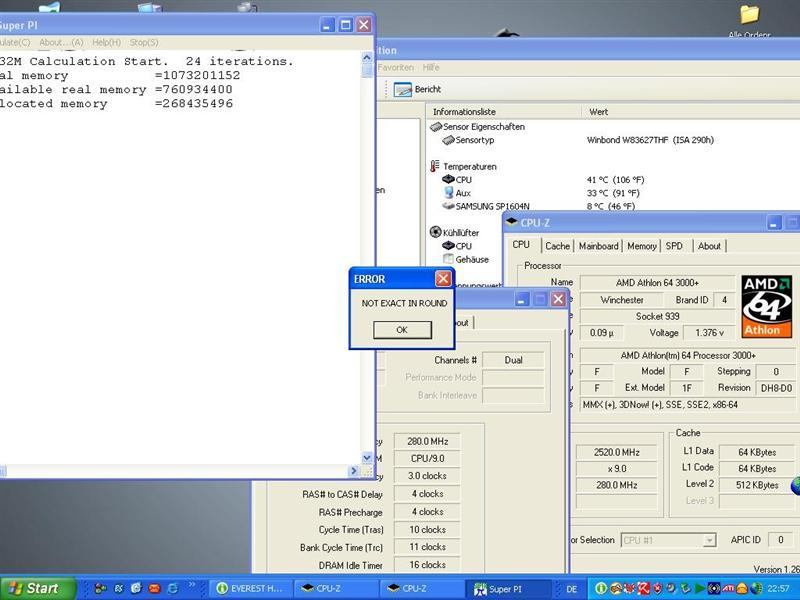Close the ERROR dialog with the red X

[x=443, y=279]
